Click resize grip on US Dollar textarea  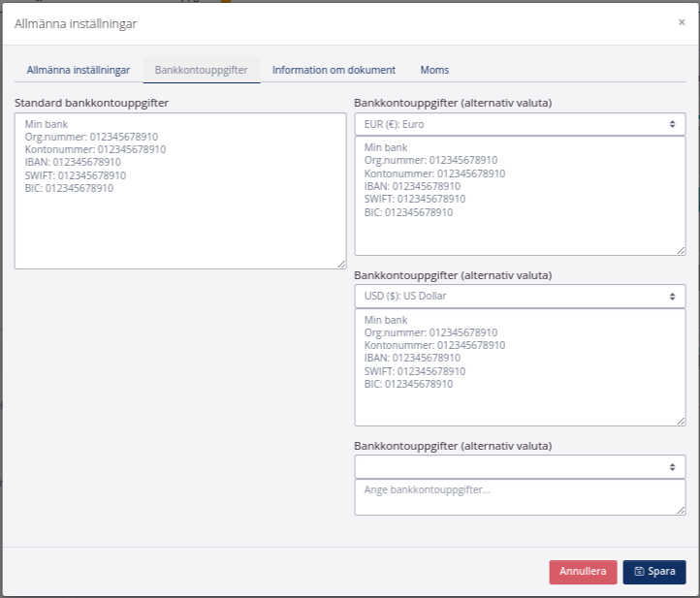click(x=681, y=421)
